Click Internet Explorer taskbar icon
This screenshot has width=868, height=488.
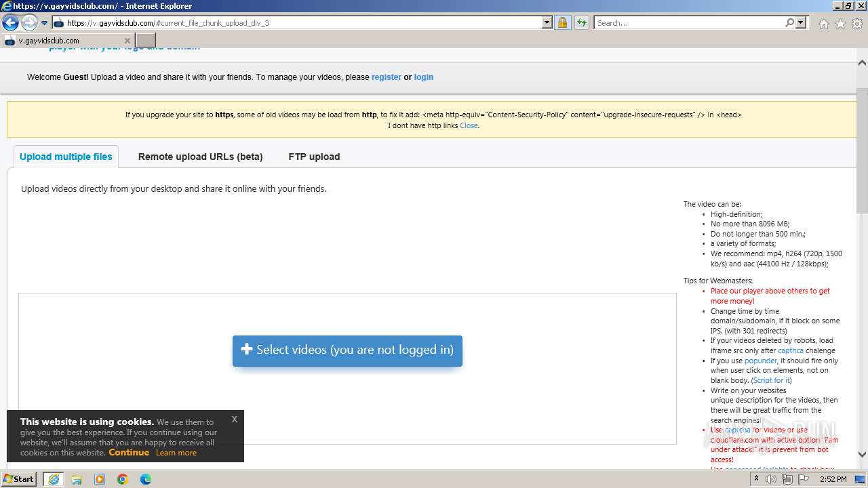coord(54,479)
